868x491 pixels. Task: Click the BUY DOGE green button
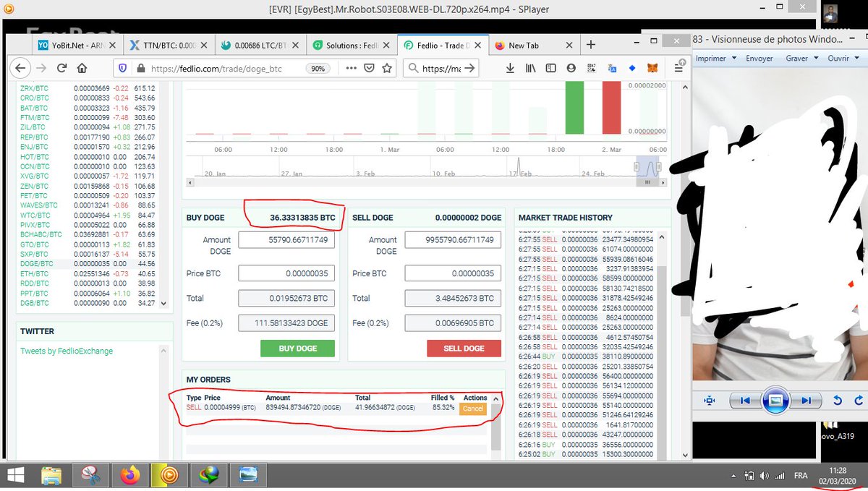click(297, 348)
